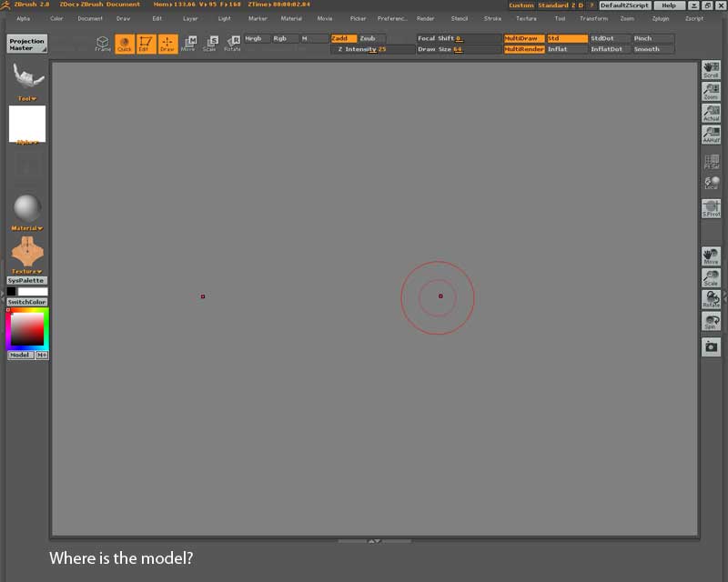Open the Document menu
This screenshot has height=582, width=728.
tap(89, 18)
